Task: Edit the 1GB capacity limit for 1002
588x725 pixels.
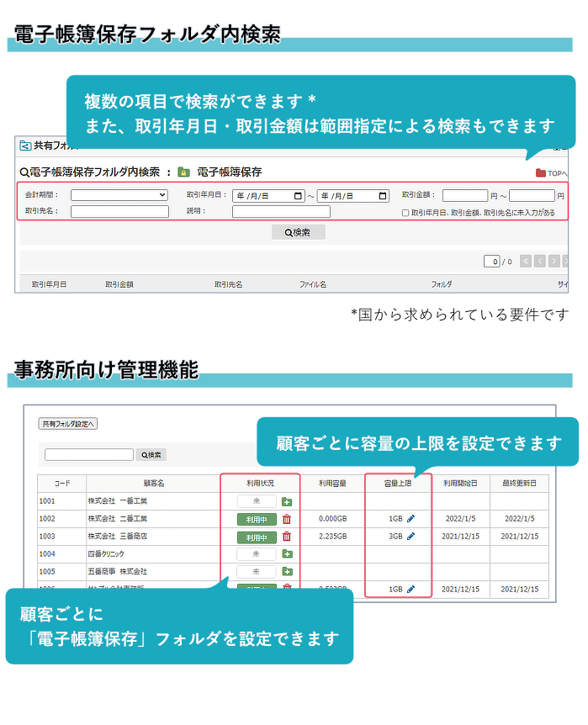Action: 411,519
